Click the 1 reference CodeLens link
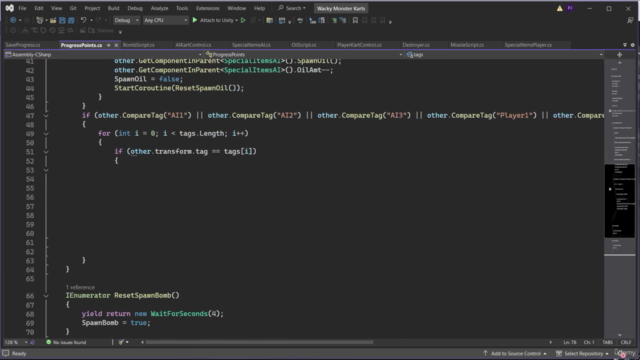This screenshot has width=640, height=360. (80, 287)
